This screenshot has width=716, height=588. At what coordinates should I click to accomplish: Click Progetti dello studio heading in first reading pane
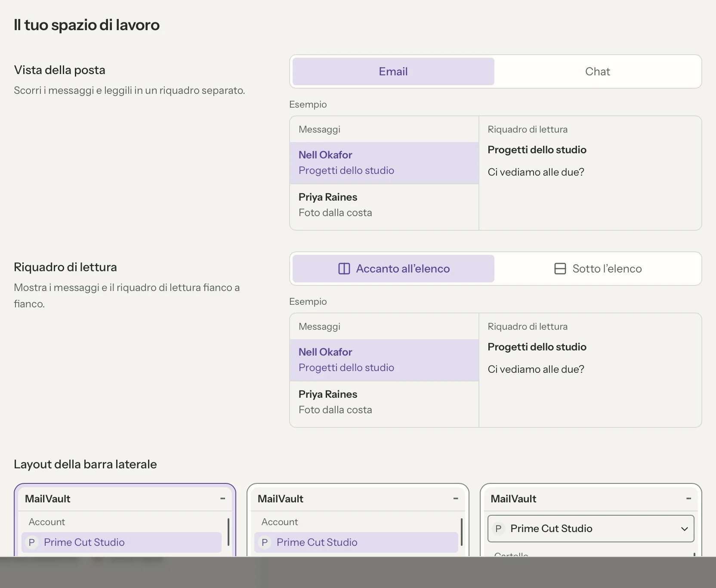[537, 150]
